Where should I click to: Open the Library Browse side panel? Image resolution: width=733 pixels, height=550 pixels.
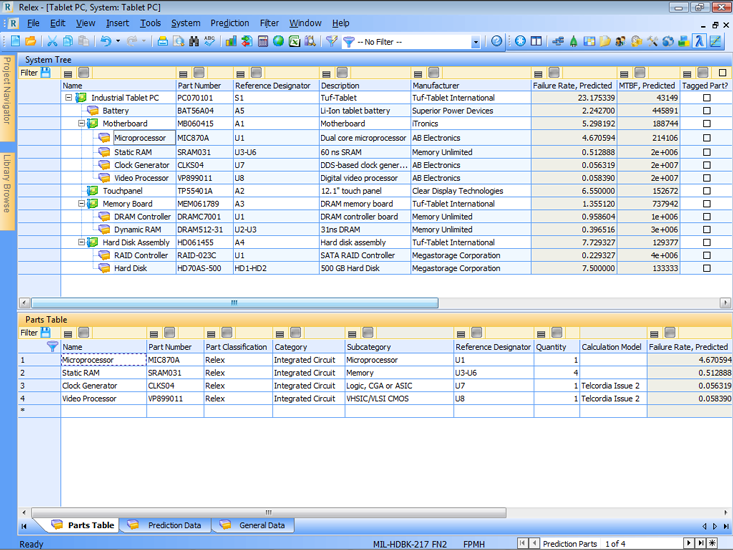7,190
